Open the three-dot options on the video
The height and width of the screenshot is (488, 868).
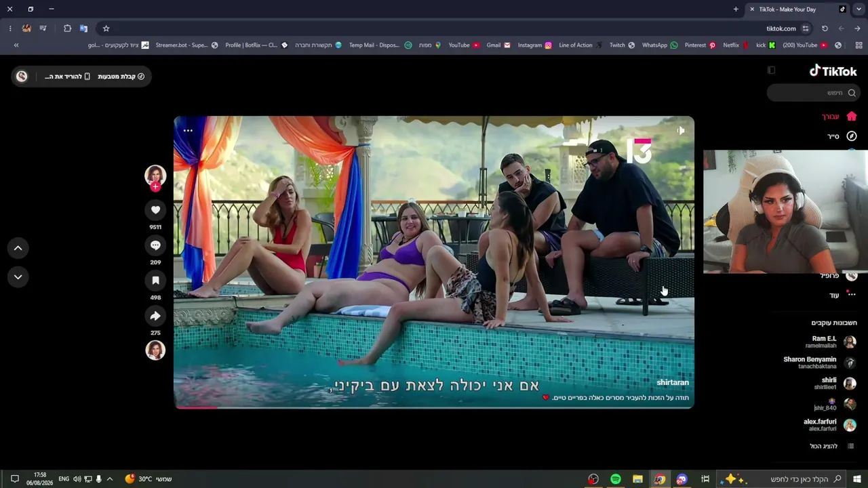[x=188, y=130]
